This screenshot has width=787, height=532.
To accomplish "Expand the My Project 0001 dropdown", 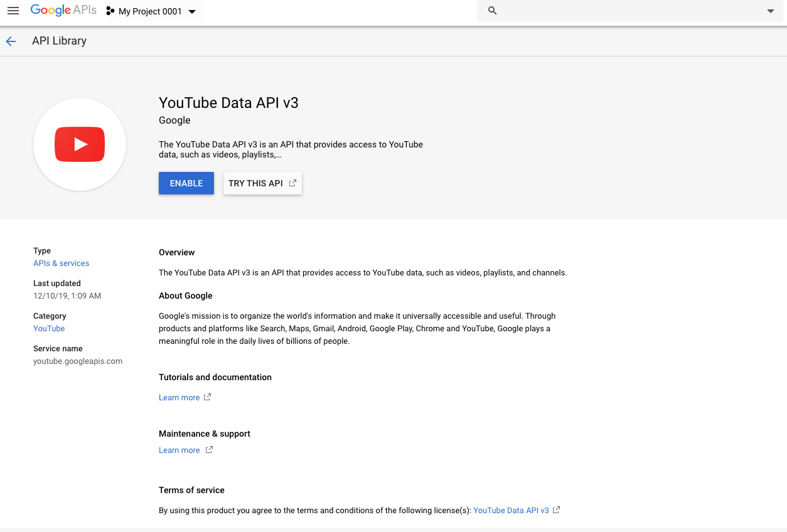I will pyautogui.click(x=192, y=12).
